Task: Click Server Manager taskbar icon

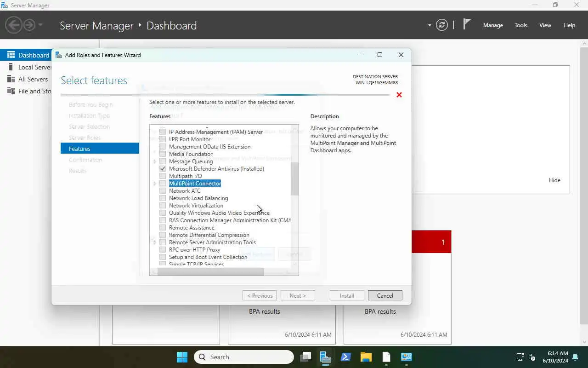Action: [326, 357]
